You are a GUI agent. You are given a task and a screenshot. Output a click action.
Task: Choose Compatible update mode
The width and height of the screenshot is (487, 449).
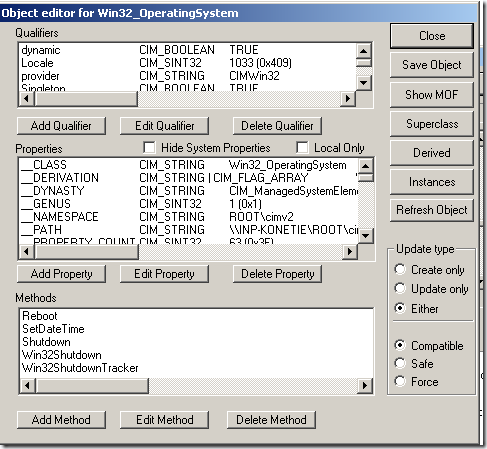coord(400,345)
